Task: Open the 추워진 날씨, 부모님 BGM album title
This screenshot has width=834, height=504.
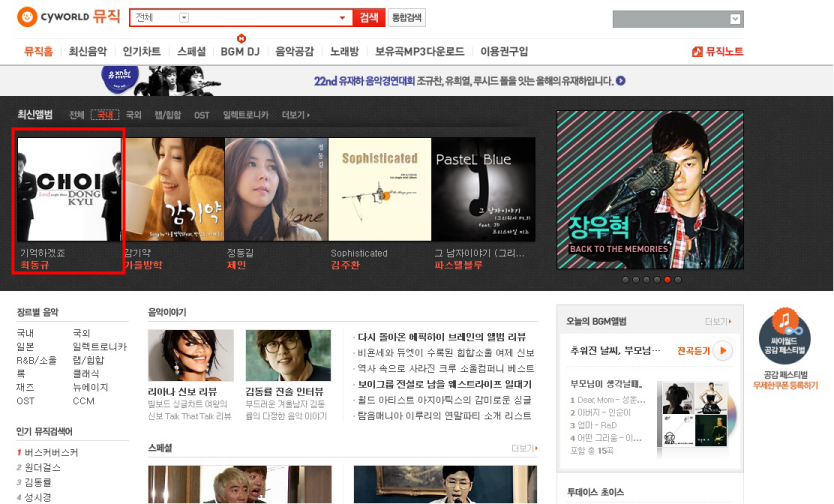Action: point(615,350)
